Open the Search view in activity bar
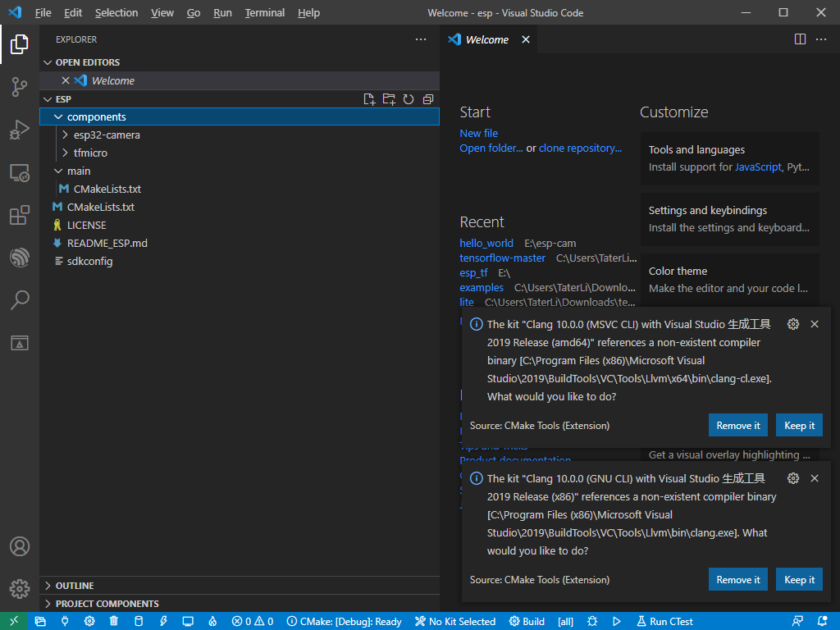840x630 pixels. click(20, 300)
